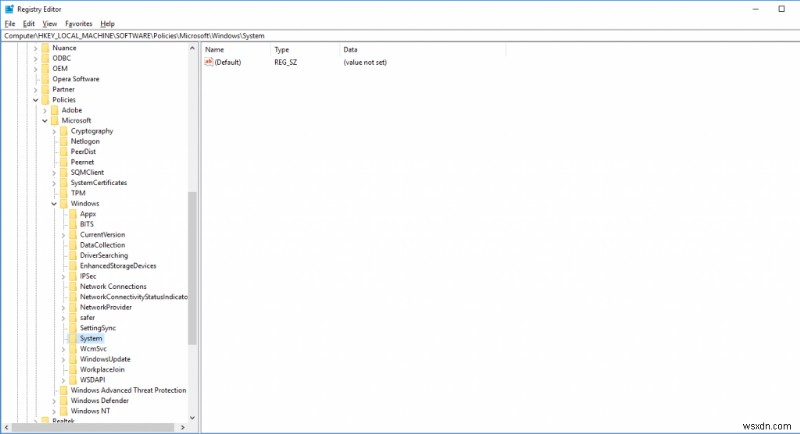This screenshot has width=800, height=434.
Task: Click the registry path address bar
Action: (400, 36)
